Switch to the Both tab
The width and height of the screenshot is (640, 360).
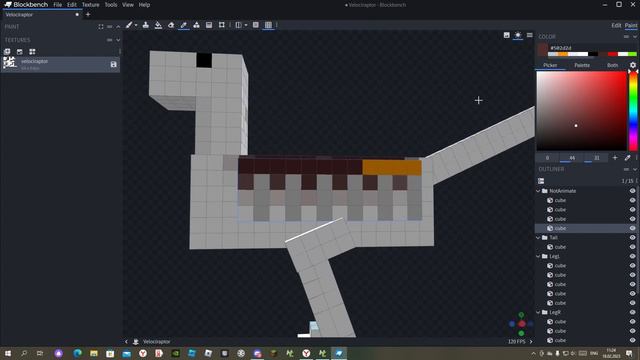(x=612, y=65)
